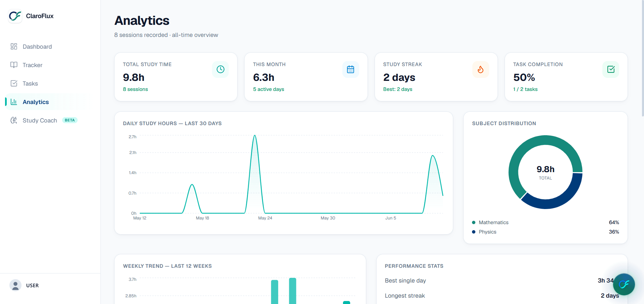Screen dimensions: 644x304
Task: Click the Mathematics legend dot
Action: click(x=474, y=222)
